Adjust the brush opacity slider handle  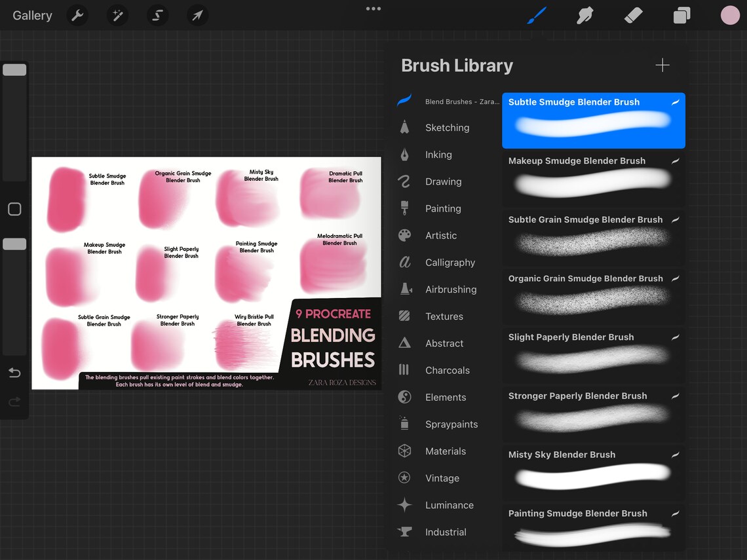pos(15,244)
